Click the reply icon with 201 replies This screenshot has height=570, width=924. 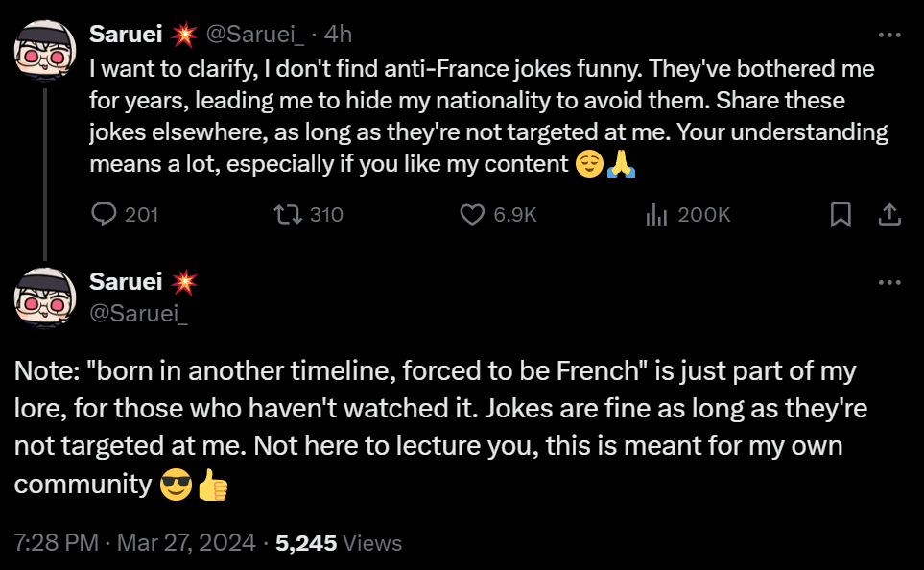(104, 215)
